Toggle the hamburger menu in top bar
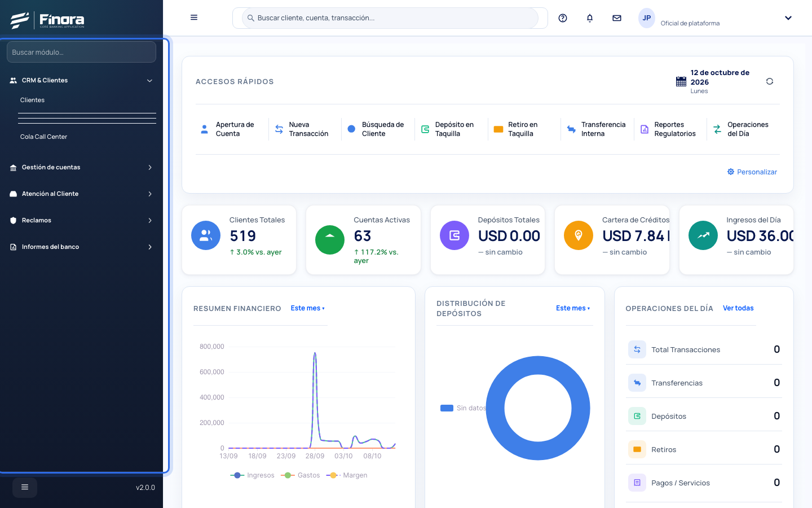812x508 pixels. pos(194,17)
